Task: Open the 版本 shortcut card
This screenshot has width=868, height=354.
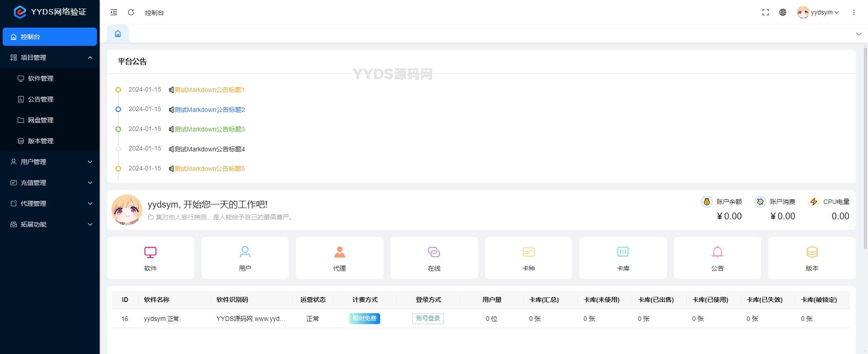Action: [x=811, y=258]
